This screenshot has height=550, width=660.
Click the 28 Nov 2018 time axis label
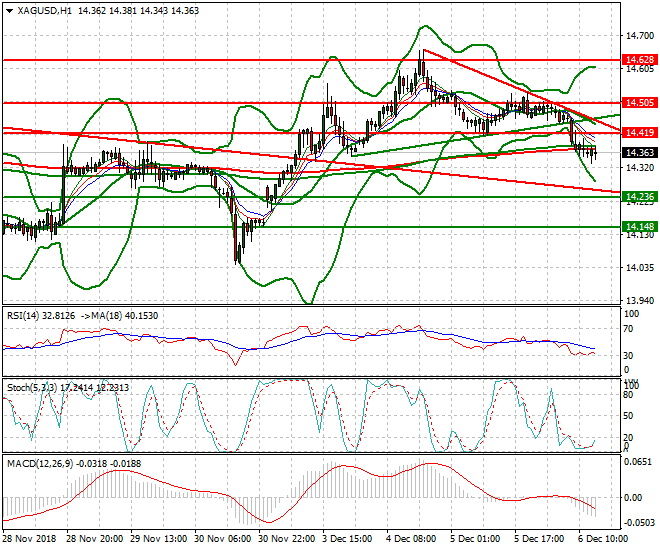[x=29, y=539]
